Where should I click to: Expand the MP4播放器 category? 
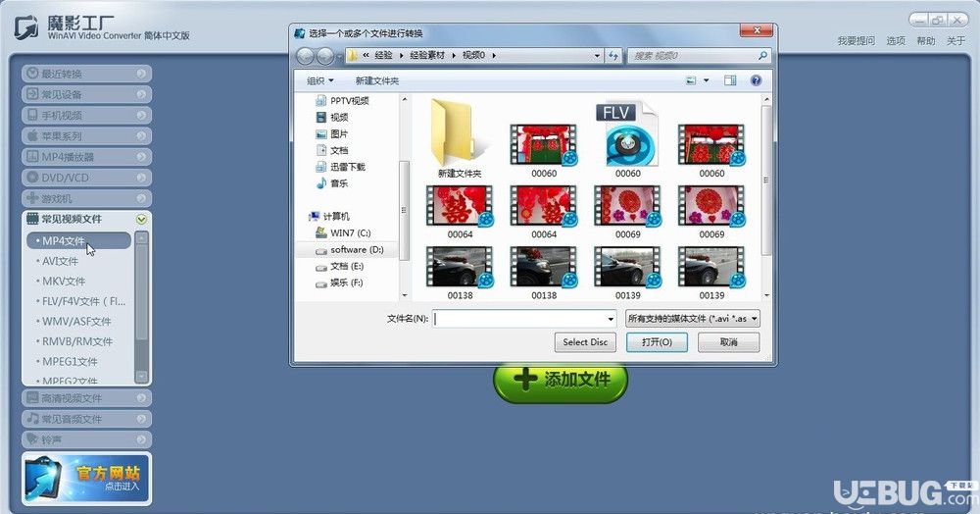(x=86, y=156)
